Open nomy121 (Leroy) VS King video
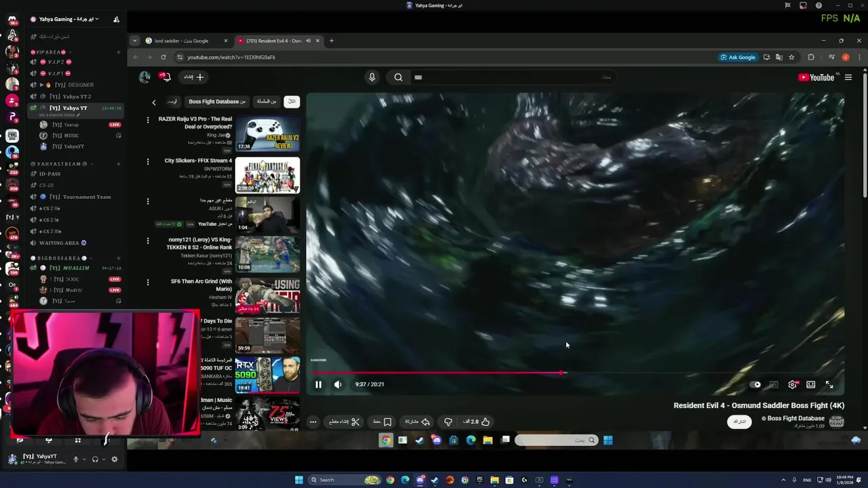Screen dimensions: 868x488 click(x=267, y=254)
